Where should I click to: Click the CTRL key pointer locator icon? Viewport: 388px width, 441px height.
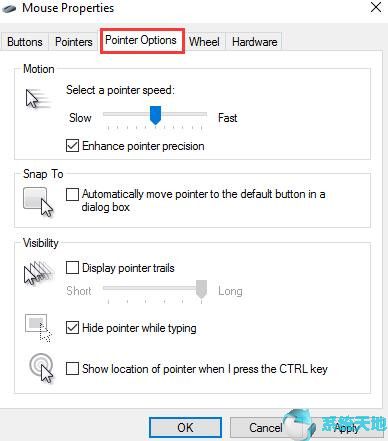click(41, 368)
